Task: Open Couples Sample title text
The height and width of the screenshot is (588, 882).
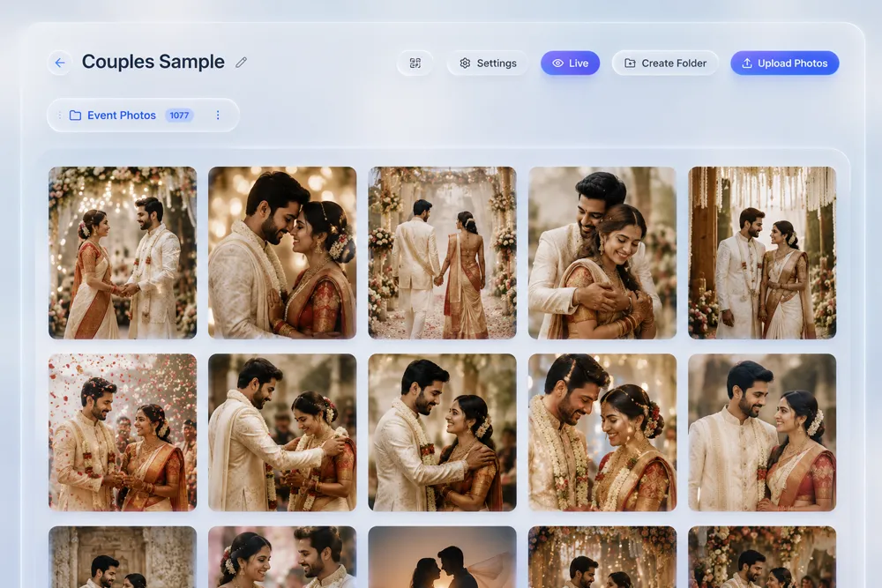Action: coord(153,62)
